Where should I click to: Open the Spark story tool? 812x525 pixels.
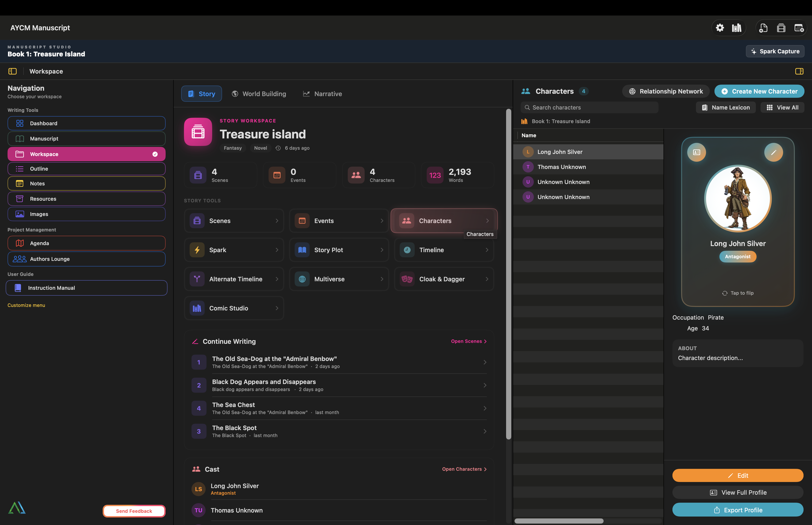pyautogui.click(x=234, y=250)
